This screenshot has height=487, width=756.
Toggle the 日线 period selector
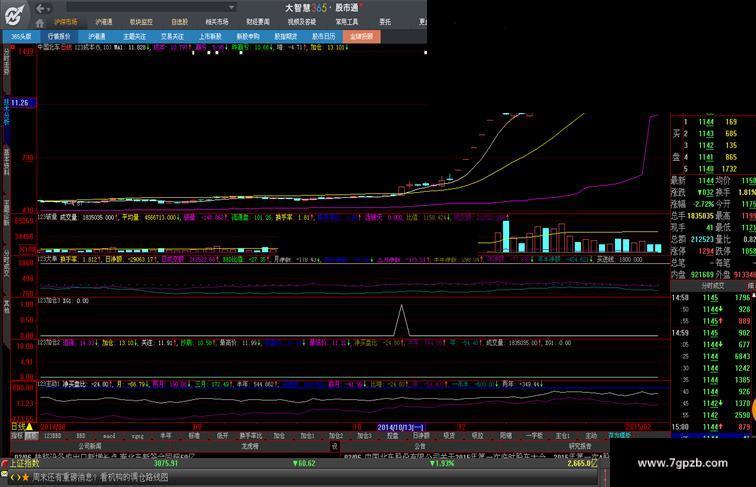[x=22, y=427]
